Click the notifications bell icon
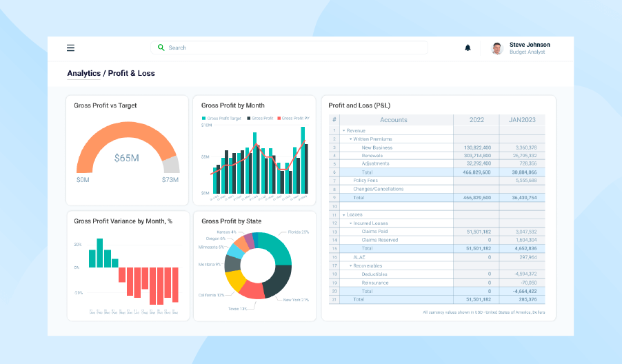Viewport: 622px width, 364px height. pyautogui.click(x=468, y=48)
